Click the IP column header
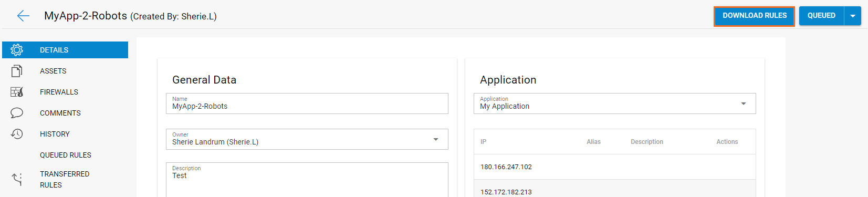 click(483, 142)
